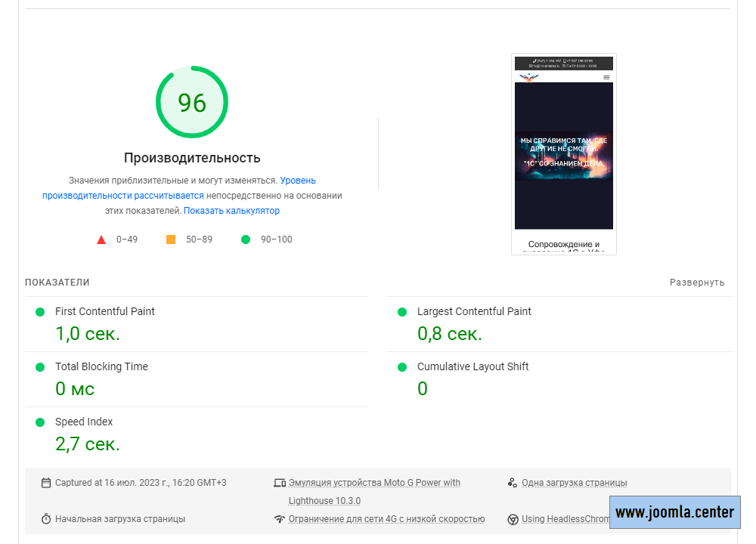
Task: Click the calendar icon beside Captured at
Action: [x=46, y=483]
